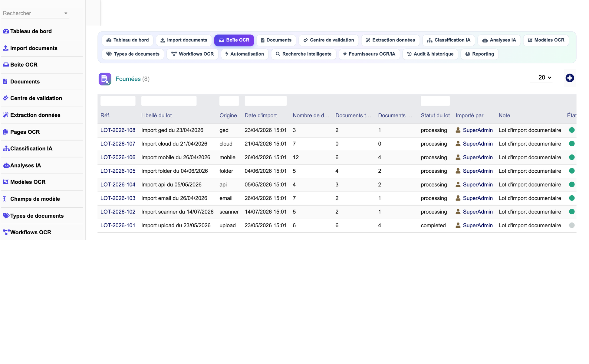Screen dimensions: 589x364
Task: Click the Workflows OCR sidebar diagram icon
Action: pyautogui.click(x=6, y=232)
